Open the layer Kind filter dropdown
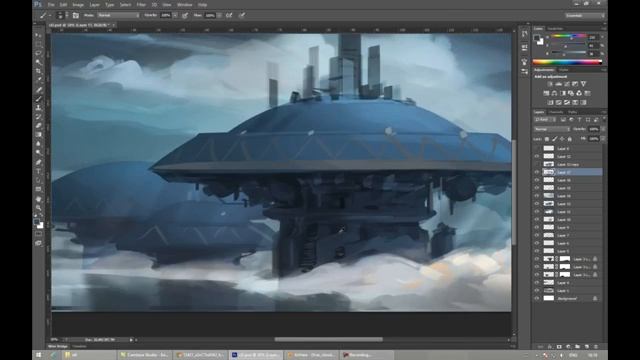Viewport: 640px width, 360px height. (545, 120)
